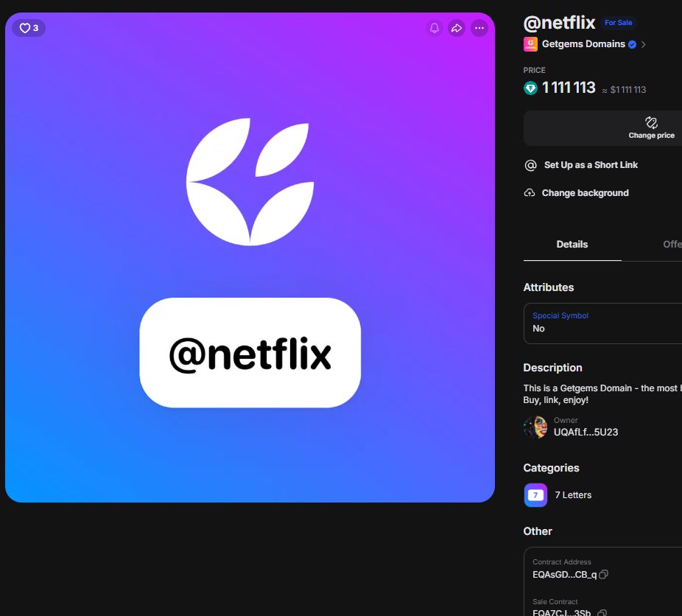
Task: Click the price value 1 111 113
Action: pos(568,88)
